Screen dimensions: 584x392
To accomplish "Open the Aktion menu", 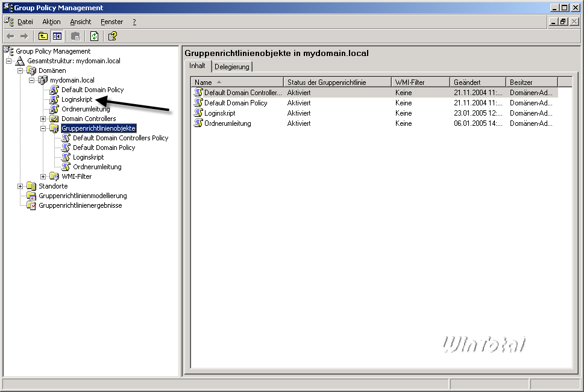I will (x=51, y=22).
